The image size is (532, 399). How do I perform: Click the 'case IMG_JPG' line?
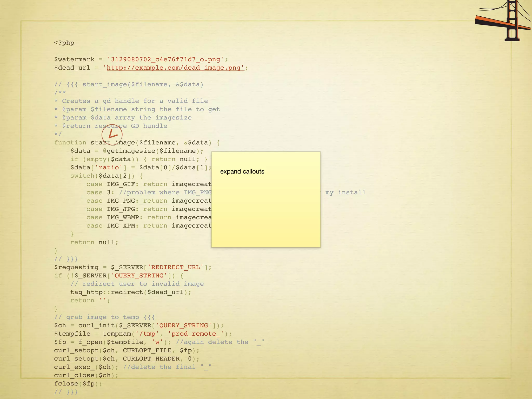point(149,209)
